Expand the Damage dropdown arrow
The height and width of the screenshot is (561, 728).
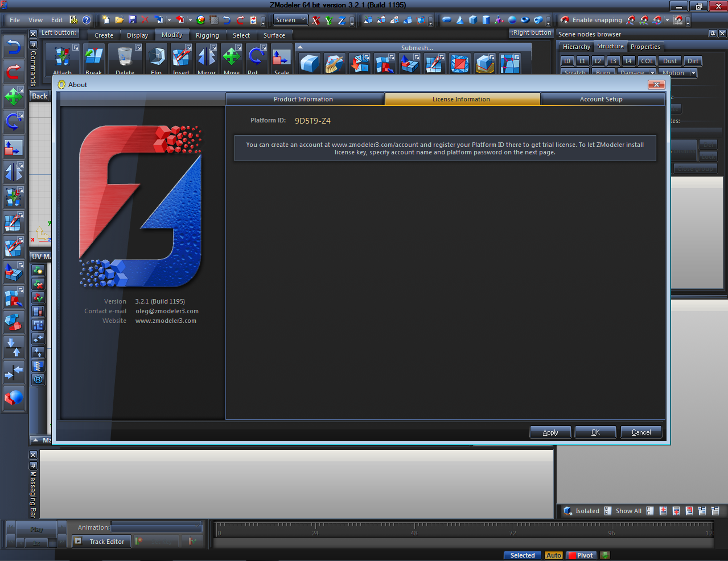(652, 73)
